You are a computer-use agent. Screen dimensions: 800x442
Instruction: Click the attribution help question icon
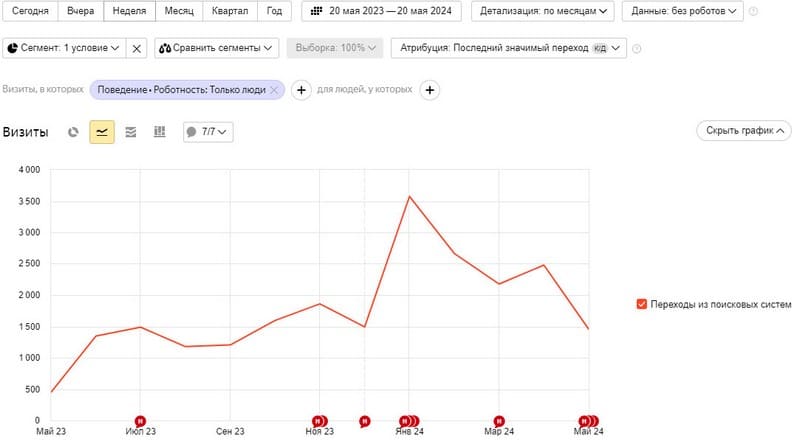coord(637,49)
